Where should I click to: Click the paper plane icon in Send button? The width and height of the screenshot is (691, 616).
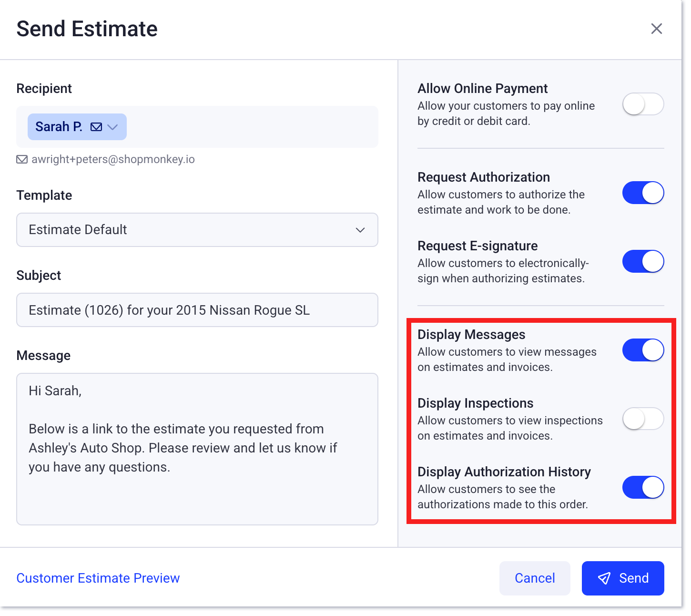[604, 578]
